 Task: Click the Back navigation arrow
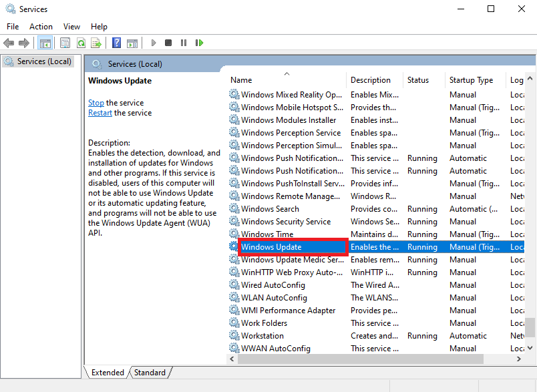[9, 43]
